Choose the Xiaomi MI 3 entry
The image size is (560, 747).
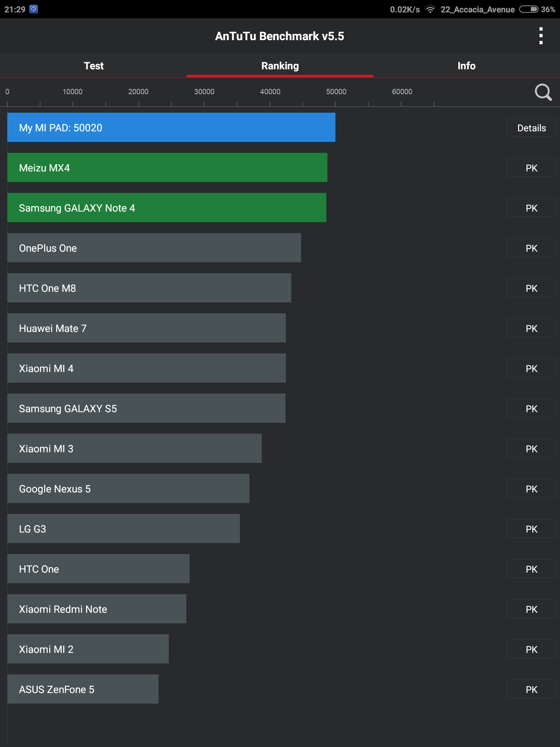[135, 448]
